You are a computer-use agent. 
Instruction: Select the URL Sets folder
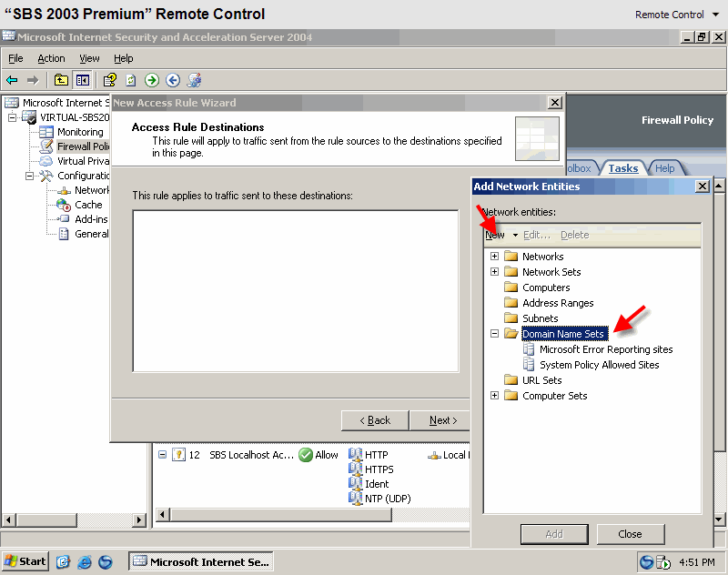point(541,380)
